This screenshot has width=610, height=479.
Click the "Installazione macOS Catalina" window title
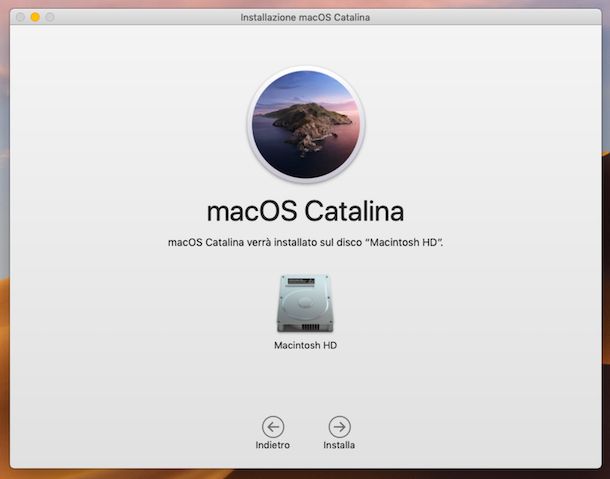305,18
